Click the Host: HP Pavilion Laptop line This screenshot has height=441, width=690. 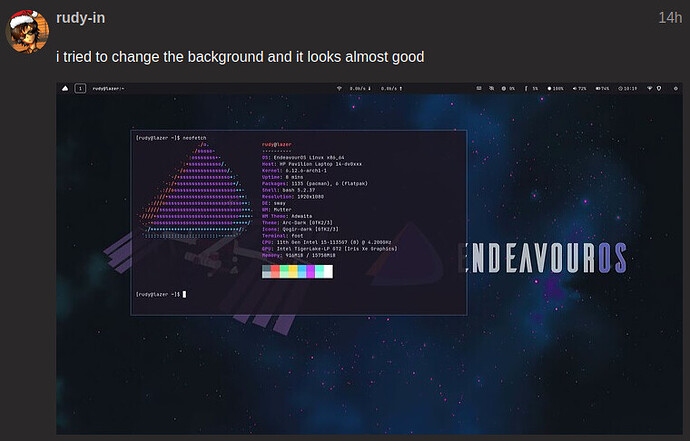pos(312,164)
